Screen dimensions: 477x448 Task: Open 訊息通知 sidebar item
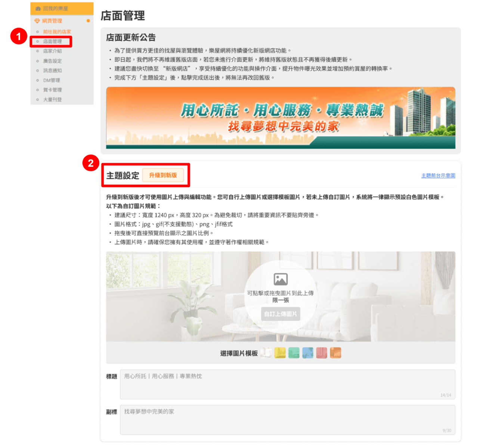52,71
